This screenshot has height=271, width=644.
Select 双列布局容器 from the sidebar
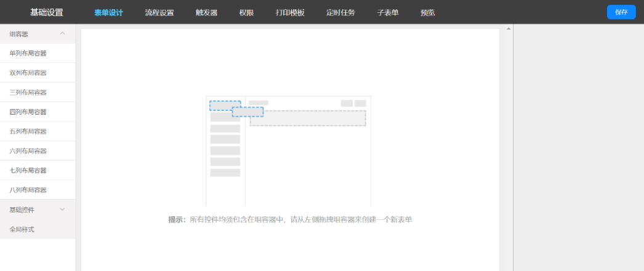[28, 73]
